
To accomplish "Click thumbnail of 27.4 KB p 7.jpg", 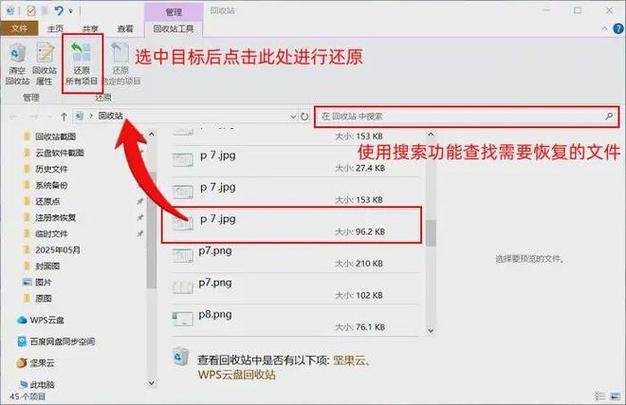I will click(182, 159).
